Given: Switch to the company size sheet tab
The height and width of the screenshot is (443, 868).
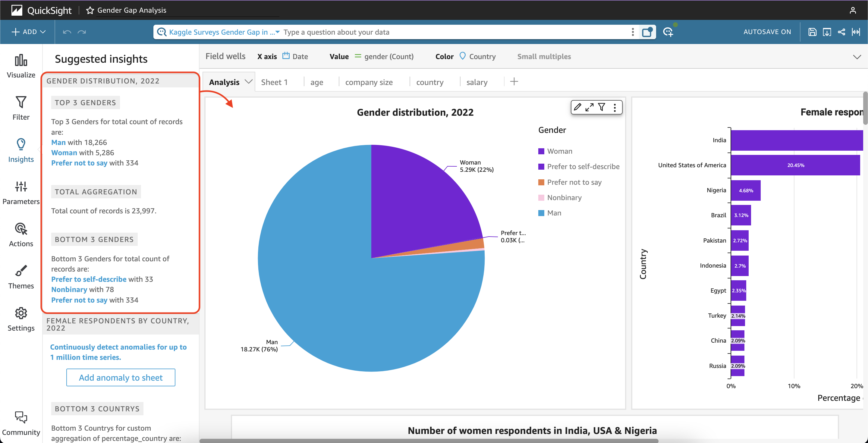Looking at the screenshot, I should click(369, 82).
